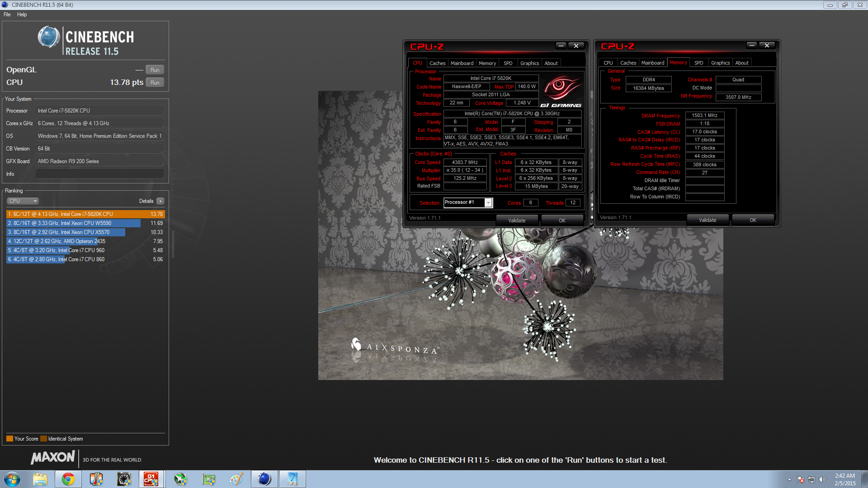This screenshot has width=868, height=488.
Task: Select the Core i7 CPU 960 ranking entry
Action: (85, 250)
